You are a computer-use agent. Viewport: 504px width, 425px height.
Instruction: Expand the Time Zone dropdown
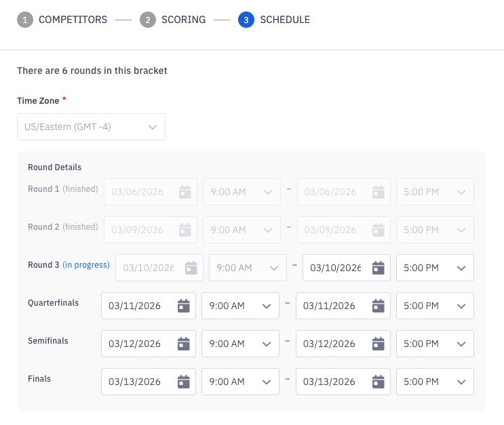pyautogui.click(x=91, y=127)
